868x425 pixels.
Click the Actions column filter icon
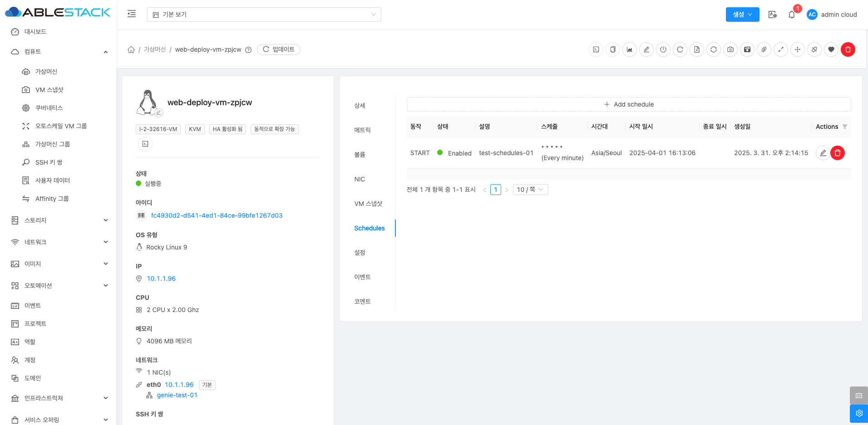[x=845, y=127]
